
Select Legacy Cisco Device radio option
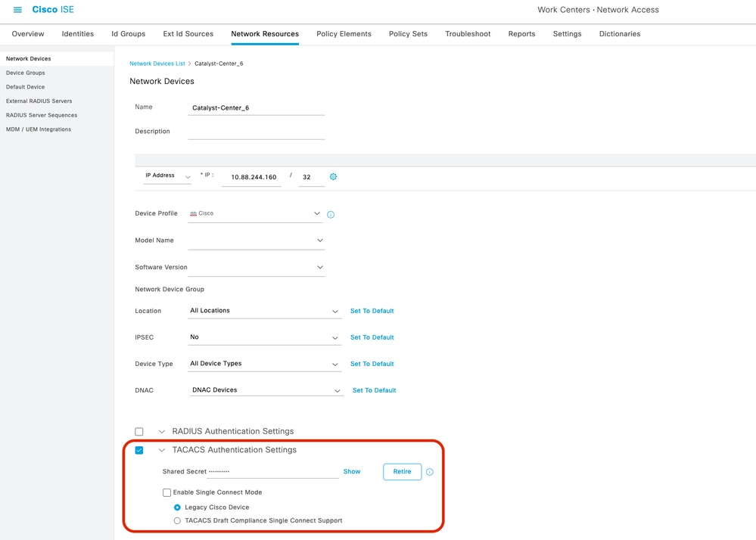coord(177,507)
